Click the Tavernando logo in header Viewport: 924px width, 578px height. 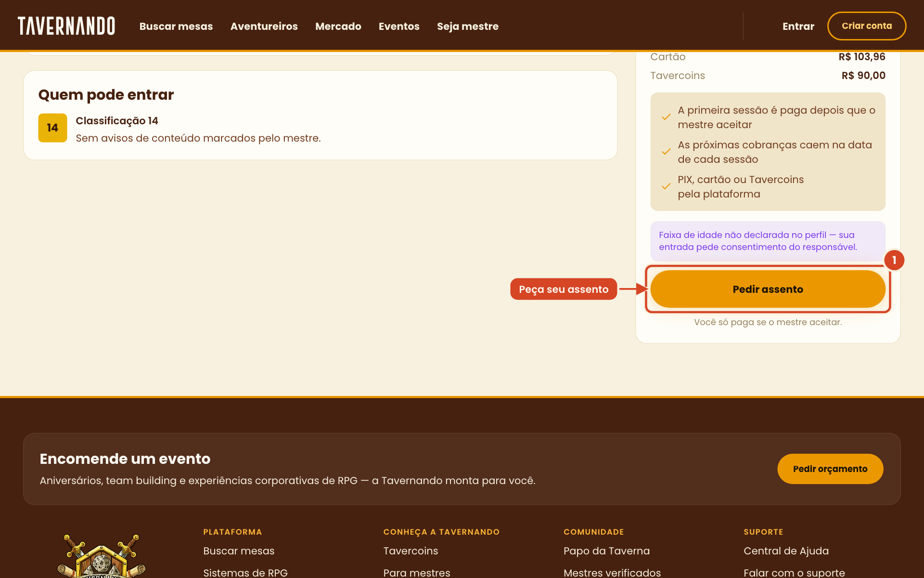(x=66, y=26)
